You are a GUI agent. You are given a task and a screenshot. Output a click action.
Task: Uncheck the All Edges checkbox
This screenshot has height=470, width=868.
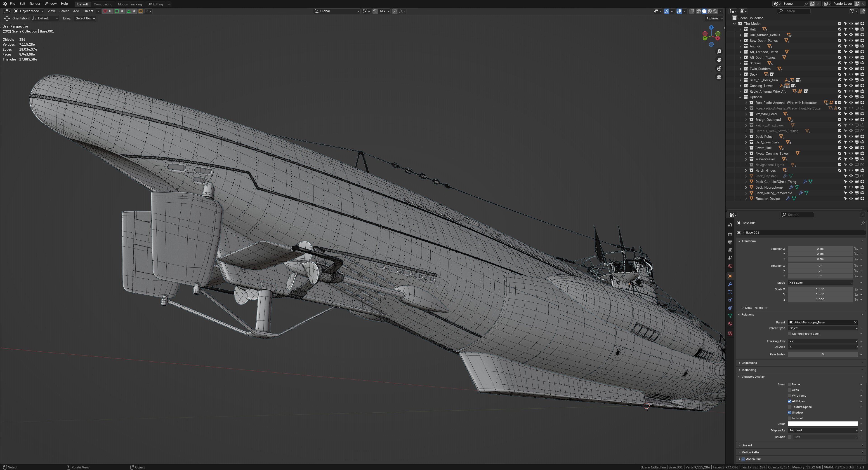coord(790,401)
